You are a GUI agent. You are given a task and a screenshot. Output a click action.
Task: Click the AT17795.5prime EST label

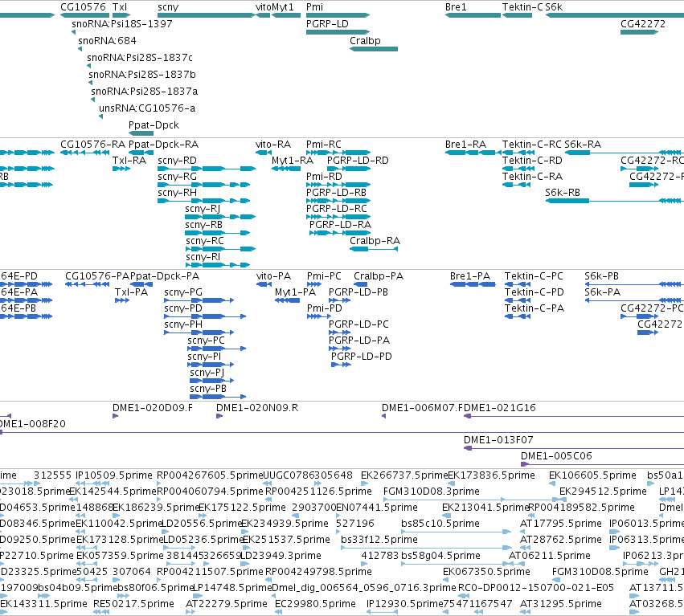point(561,524)
